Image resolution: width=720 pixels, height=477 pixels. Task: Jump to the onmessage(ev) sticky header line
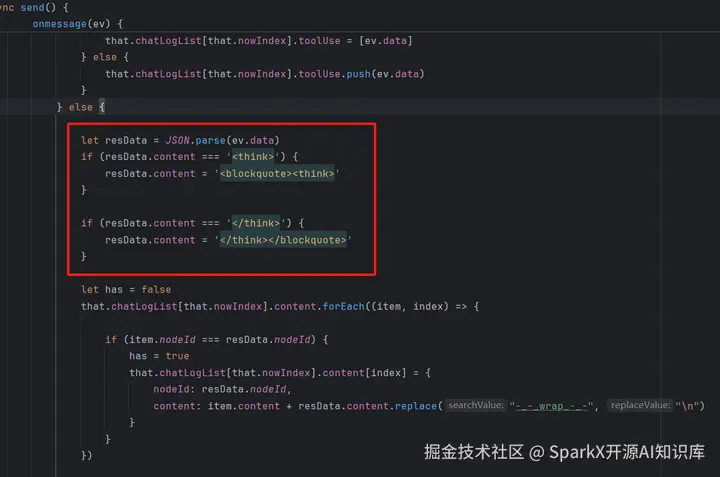click(77, 23)
